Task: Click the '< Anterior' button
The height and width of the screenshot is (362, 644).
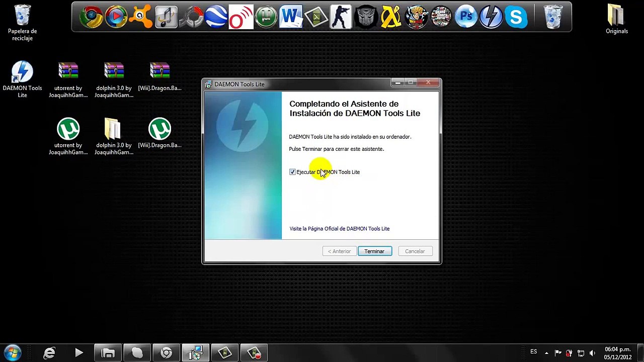Action: (339, 251)
